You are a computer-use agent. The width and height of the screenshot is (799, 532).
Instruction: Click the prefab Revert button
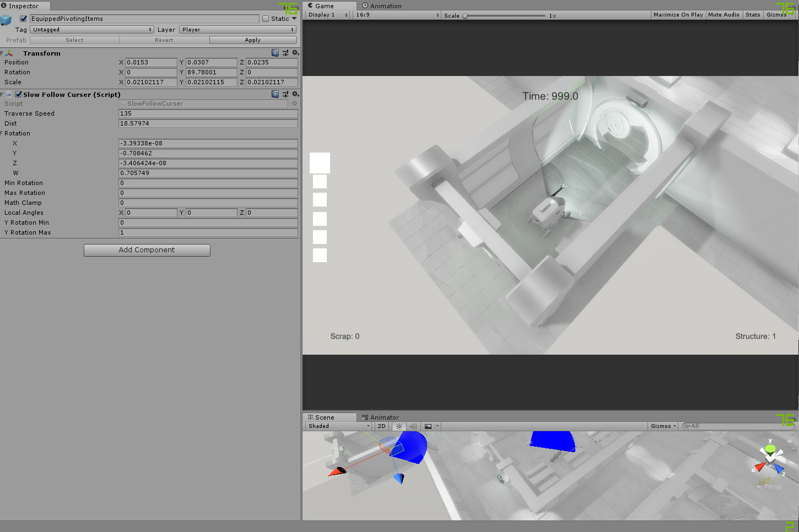pos(164,40)
